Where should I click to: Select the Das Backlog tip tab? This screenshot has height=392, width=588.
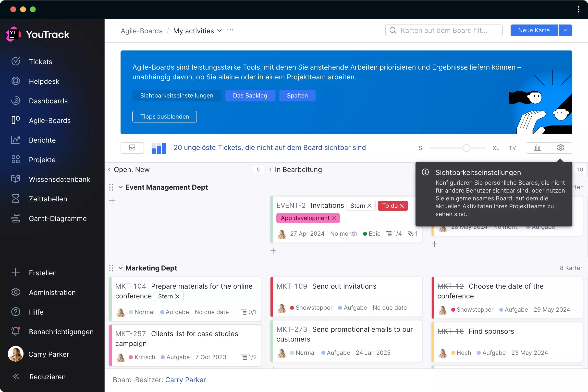(250, 96)
